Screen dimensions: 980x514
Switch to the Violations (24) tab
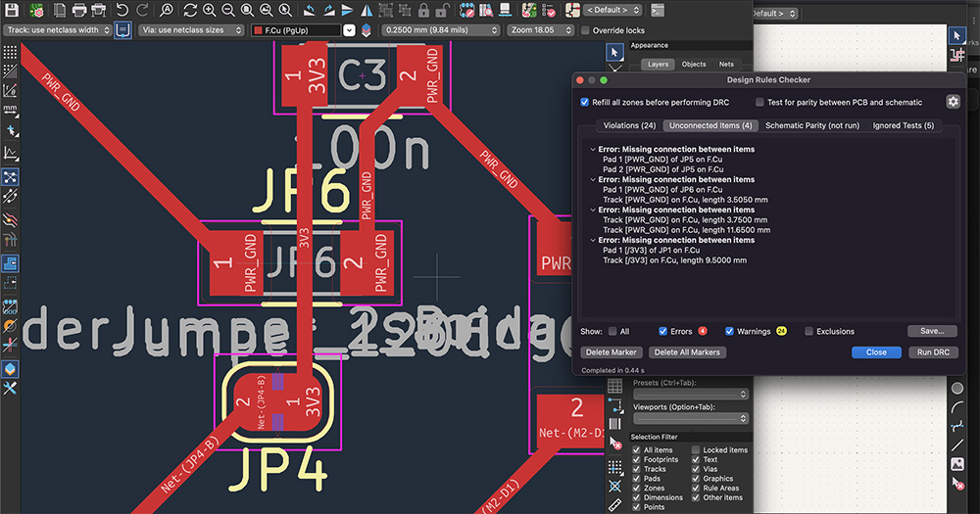click(x=629, y=125)
